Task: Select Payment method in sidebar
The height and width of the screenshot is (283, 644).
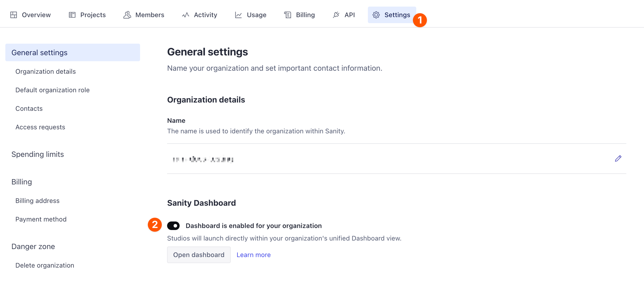Action: pyautogui.click(x=41, y=219)
